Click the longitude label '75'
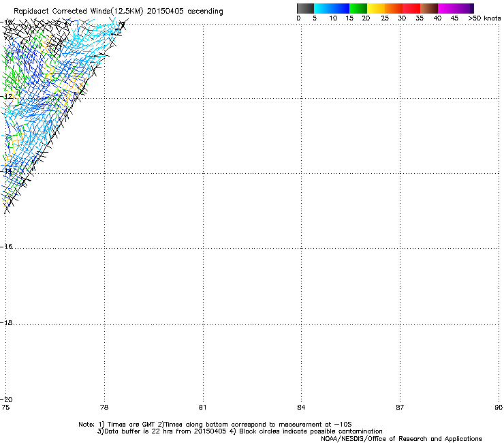The image size is (504, 443). 5,408
